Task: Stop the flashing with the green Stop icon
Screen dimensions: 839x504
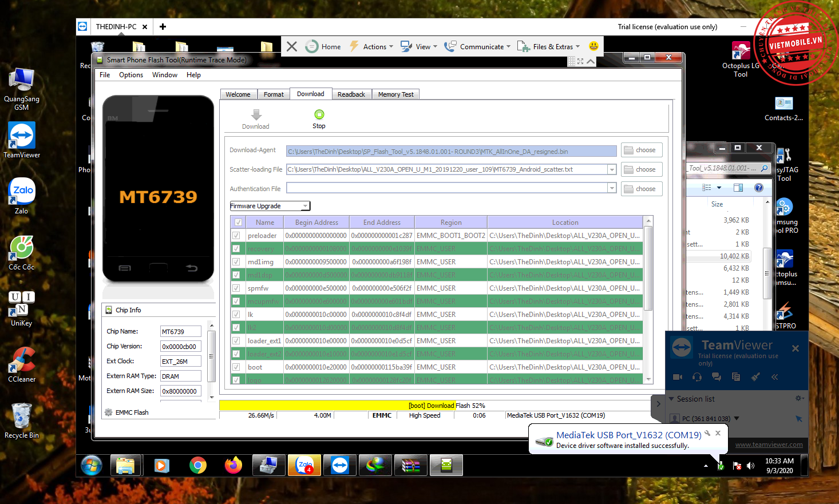Action: click(319, 114)
